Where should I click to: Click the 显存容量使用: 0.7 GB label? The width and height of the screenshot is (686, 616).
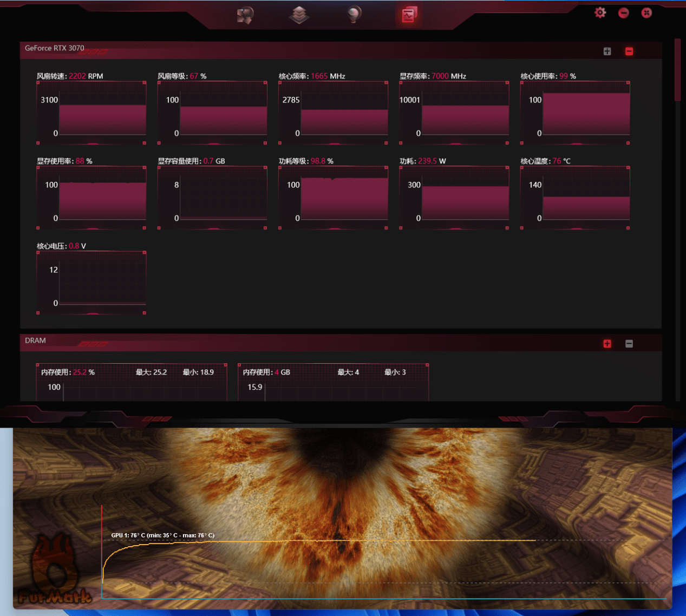[191, 161]
